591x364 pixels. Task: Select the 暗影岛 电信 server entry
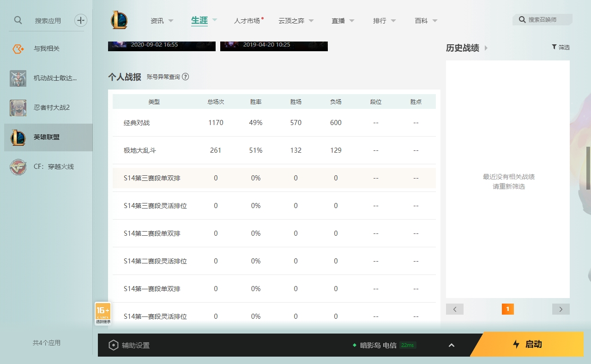378,345
